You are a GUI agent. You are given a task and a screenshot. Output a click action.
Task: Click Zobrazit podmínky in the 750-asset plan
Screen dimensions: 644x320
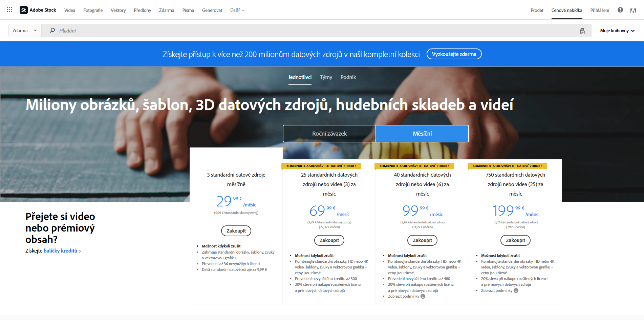click(497, 291)
